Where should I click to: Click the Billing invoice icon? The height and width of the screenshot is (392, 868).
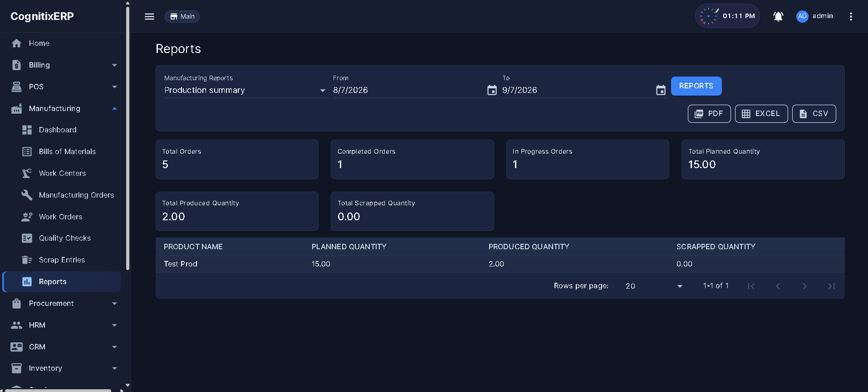pyautogui.click(x=17, y=65)
